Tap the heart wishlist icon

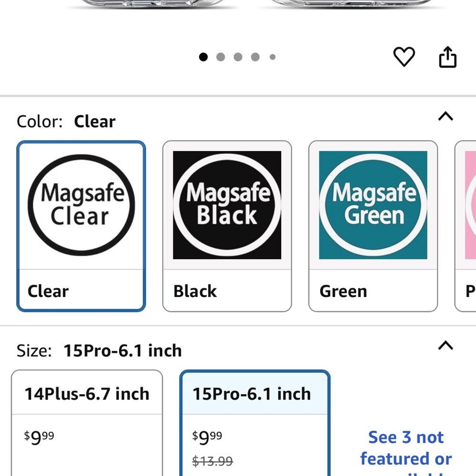pyautogui.click(x=404, y=57)
